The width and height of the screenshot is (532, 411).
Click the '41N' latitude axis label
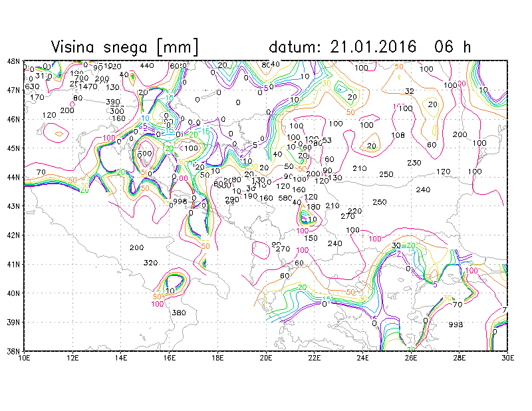coord(13,264)
